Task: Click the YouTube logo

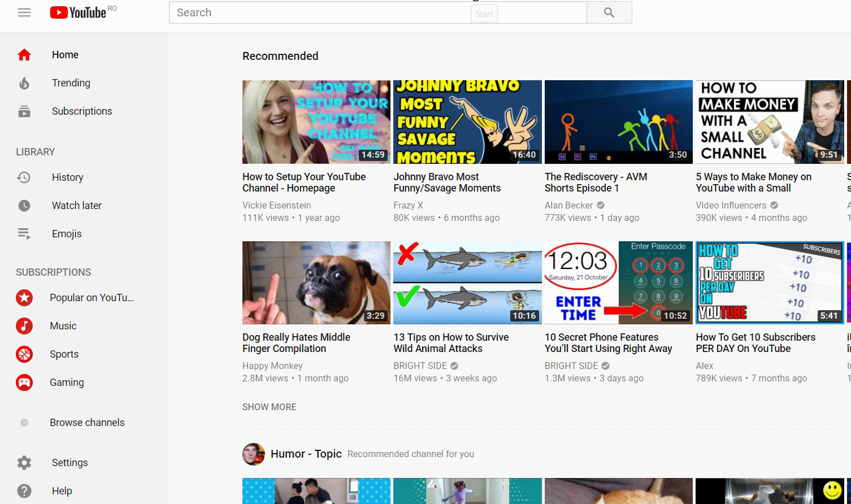Action: 78,12
